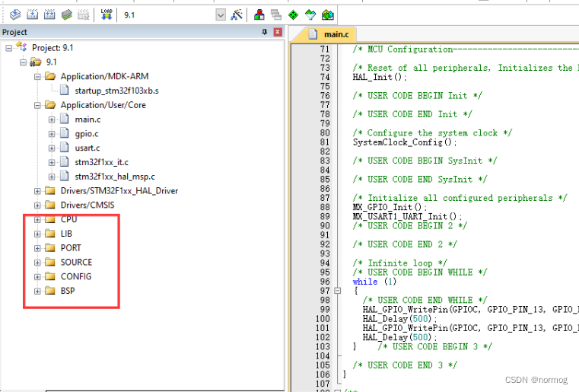
Task: Collapse the Project: 9.1 root node
Action: (x=9, y=48)
